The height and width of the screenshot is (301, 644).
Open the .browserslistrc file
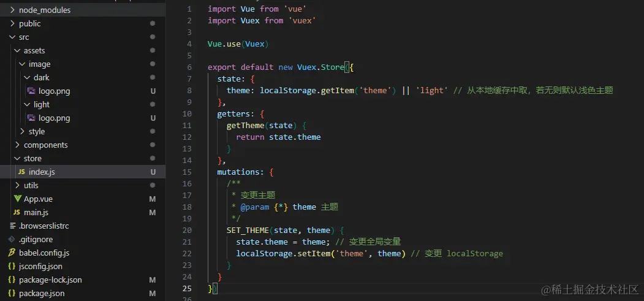(x=44, y=226)
